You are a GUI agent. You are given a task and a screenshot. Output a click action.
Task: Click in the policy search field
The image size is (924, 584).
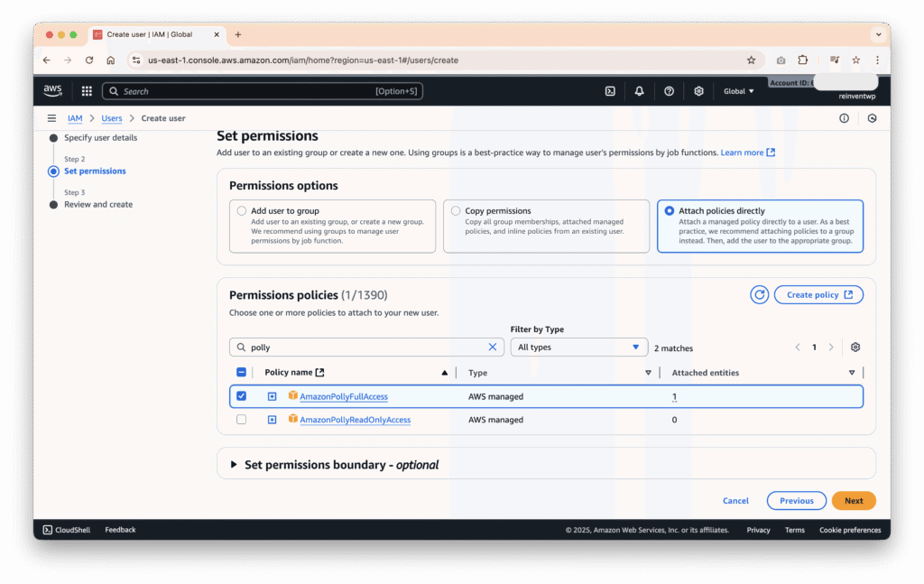pyautogui.click(x=361, y=348)
